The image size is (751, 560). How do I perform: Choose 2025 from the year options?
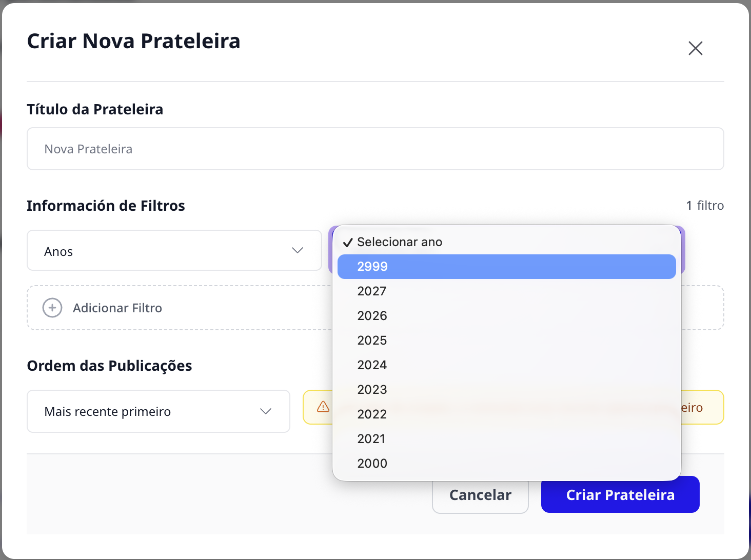pos(507,341)
